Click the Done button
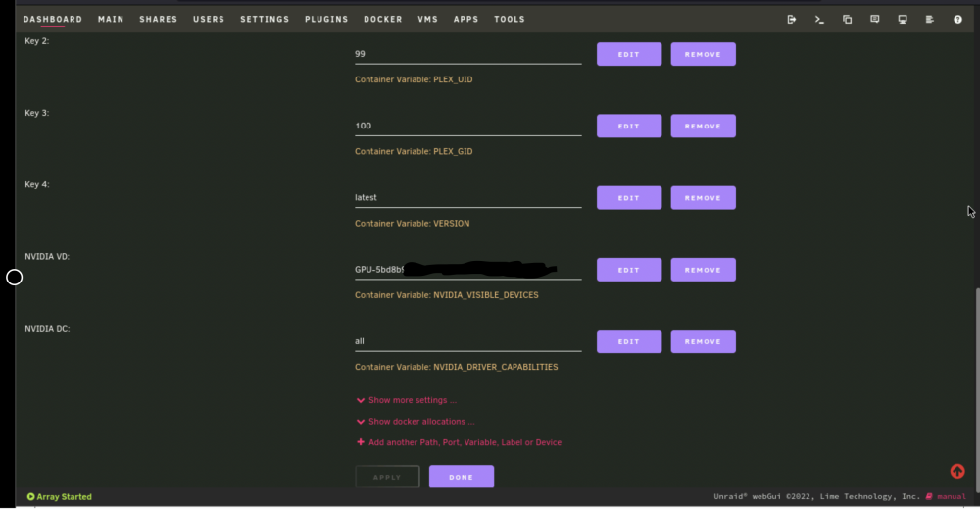This screenshot has width=980, height=512. click(462, 477)
